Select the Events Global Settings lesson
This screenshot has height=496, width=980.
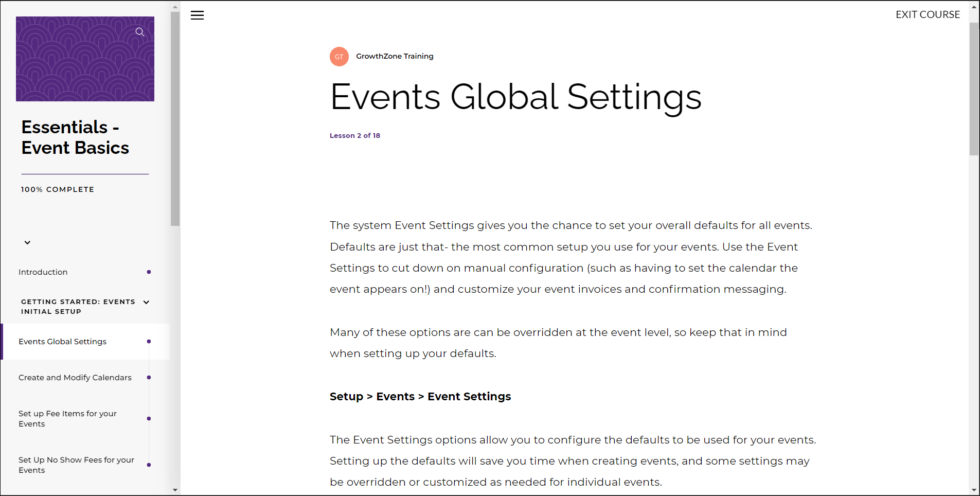tap(63, 342)
